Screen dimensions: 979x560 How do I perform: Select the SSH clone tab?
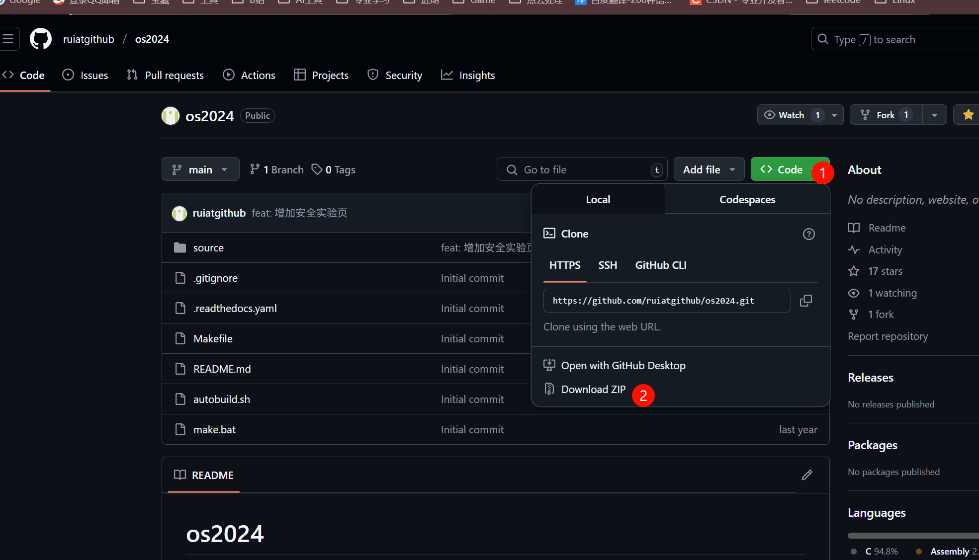coord(607,265)
